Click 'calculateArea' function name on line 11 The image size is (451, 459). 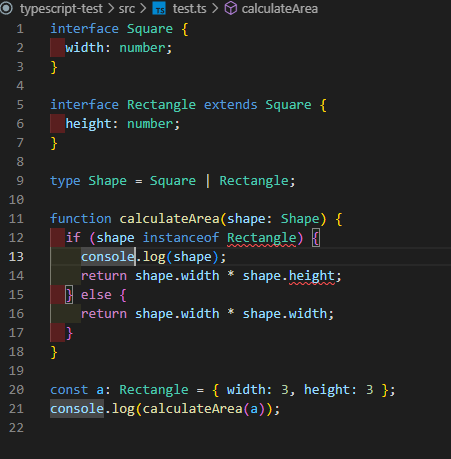(x=169, y=219)
